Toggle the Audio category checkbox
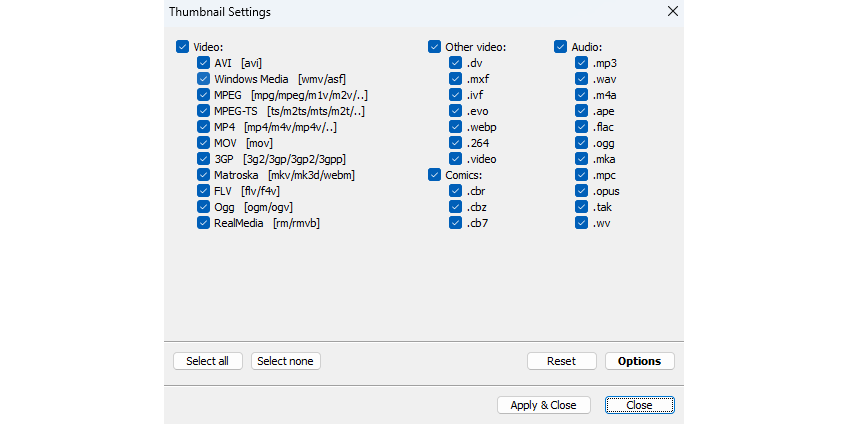This screenshot has width=848, height=424. [560, 47]
